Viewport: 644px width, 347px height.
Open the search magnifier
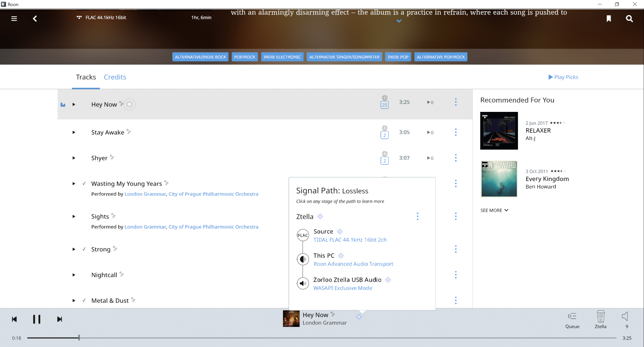pos(629,19)
